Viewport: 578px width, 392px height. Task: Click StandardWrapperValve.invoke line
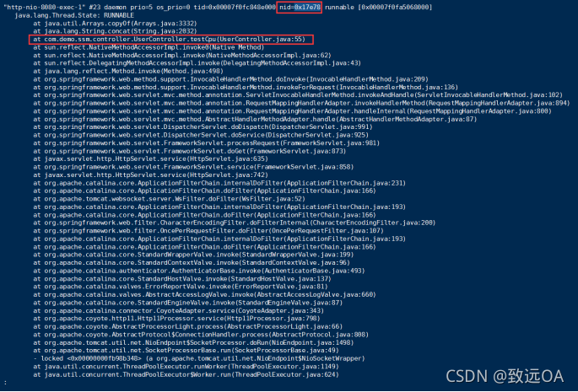(x=193, y=255)
